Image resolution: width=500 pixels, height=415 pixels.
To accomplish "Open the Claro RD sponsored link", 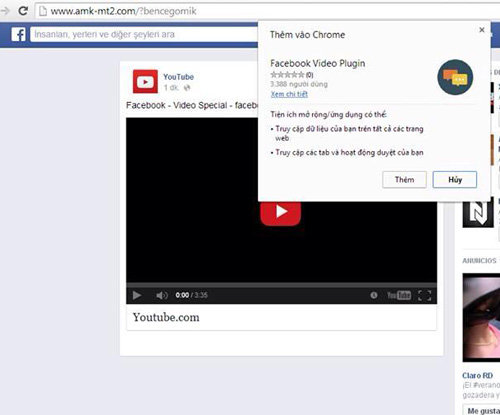I will (477, 376).
